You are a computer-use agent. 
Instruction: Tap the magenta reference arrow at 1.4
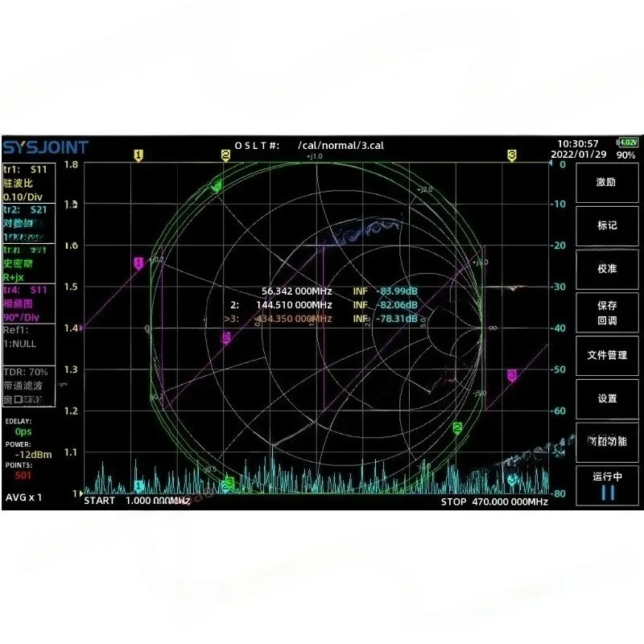[x=81, y=328]
